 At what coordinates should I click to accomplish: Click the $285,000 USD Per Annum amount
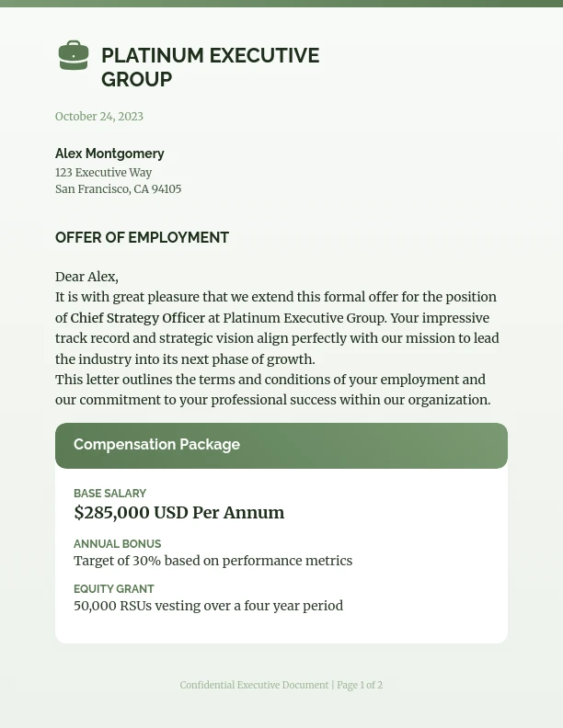178,513
